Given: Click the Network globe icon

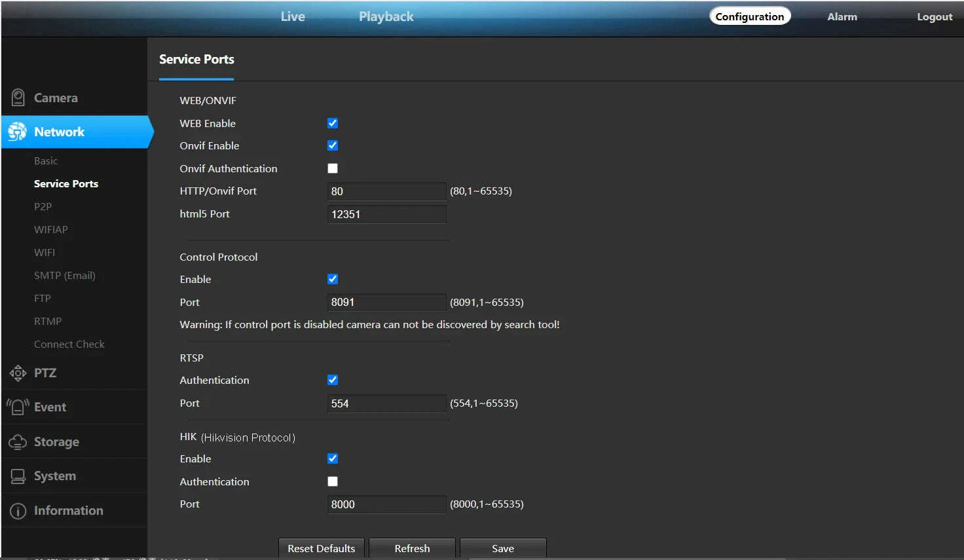Looking at the screenshot, I should 18,132.
